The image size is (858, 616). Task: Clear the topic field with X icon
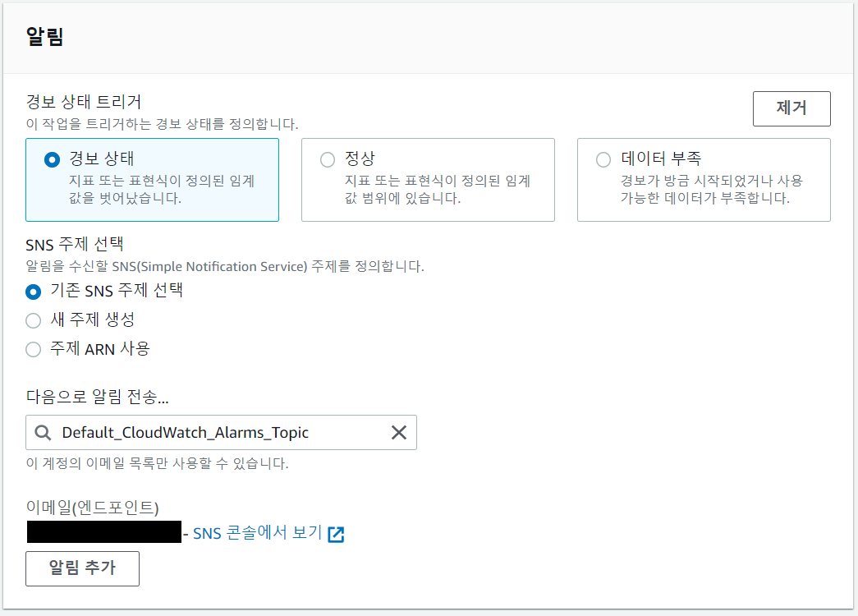click(x=399, y=433)
